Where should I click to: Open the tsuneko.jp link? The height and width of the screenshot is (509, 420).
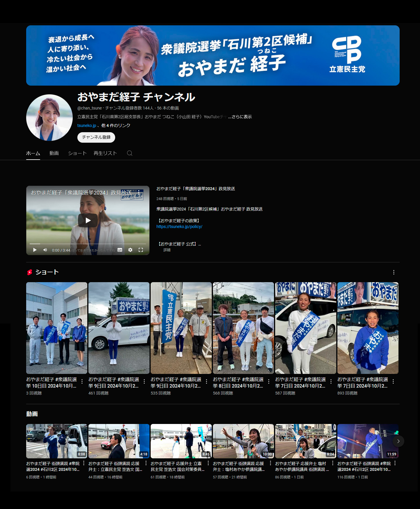(87, 126)
